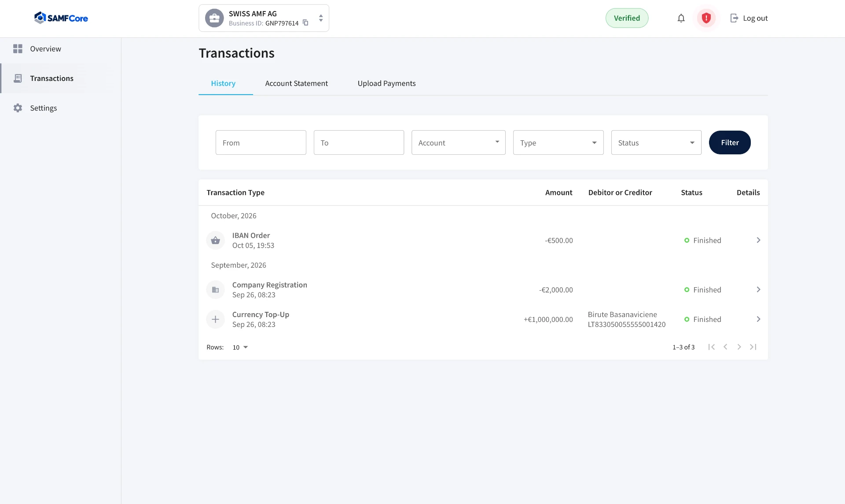The height and width of the screenshot is (504, 845).
Task: Click the Log out link
Action: click(x=755, y=18)
